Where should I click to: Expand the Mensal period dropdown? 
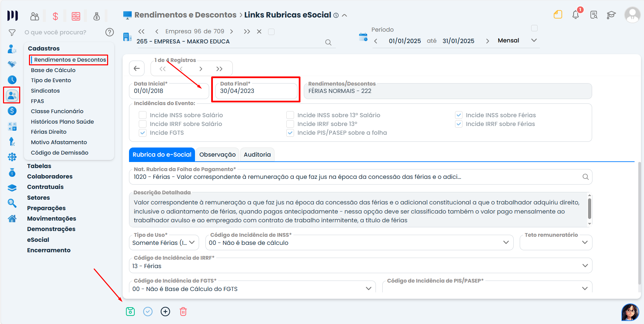pyautogui.click(x=534, y=40)
